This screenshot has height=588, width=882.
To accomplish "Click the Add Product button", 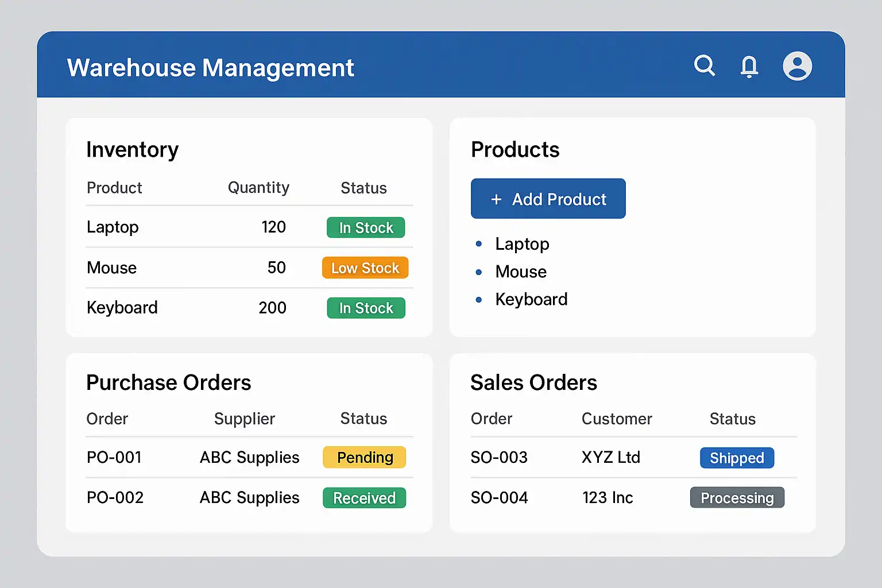I will point(548,199).
